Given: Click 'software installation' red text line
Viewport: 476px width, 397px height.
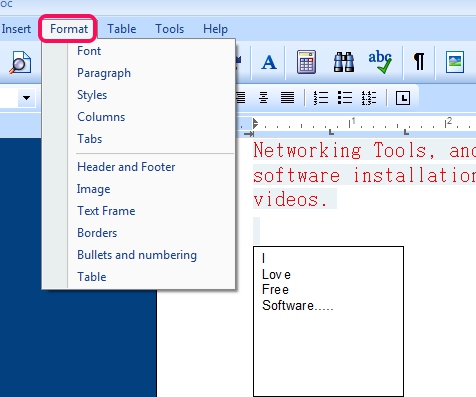Looking at the screenshot, I should [x=364, y=175].
